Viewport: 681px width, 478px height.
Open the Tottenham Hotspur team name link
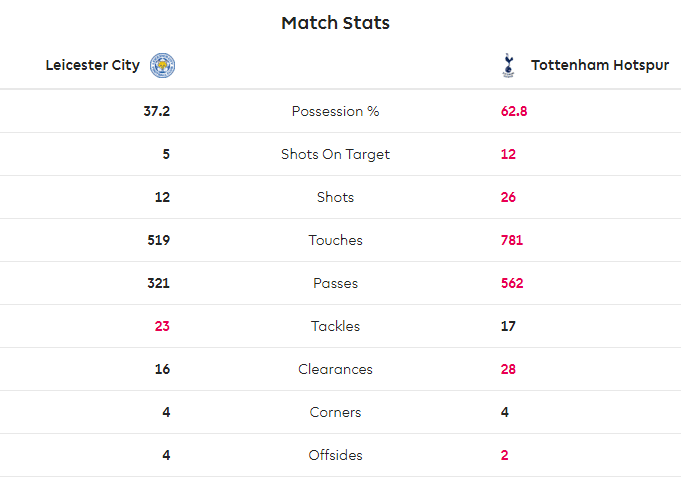coord(599,66)
